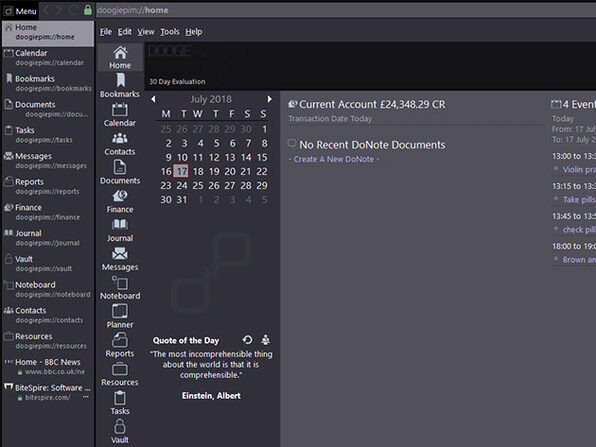Open Vault in the vertical icon toolbar
This screenshot has height=447, width=596.
point(120,432)
